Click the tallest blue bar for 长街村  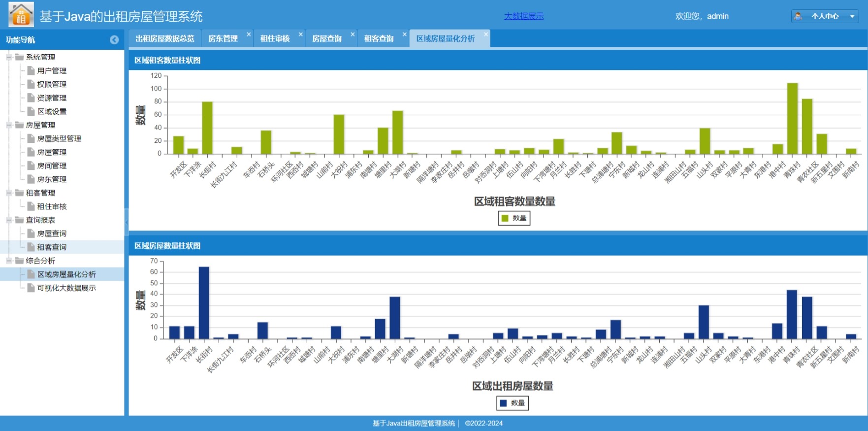(x=204, y=303)
